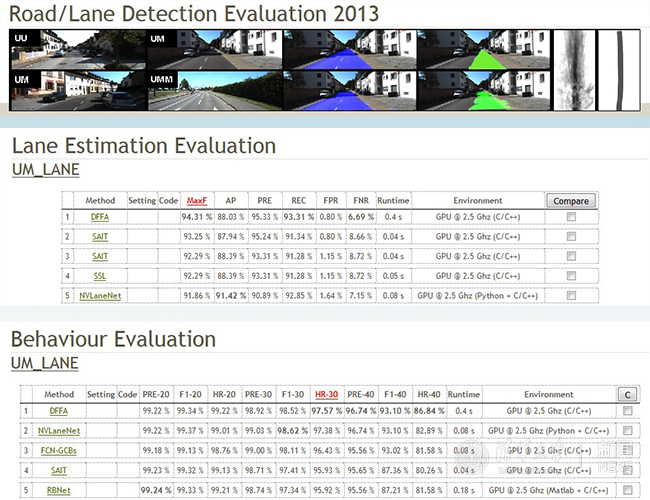Sort Behaviour table by HR-30 column

(325, 394)
